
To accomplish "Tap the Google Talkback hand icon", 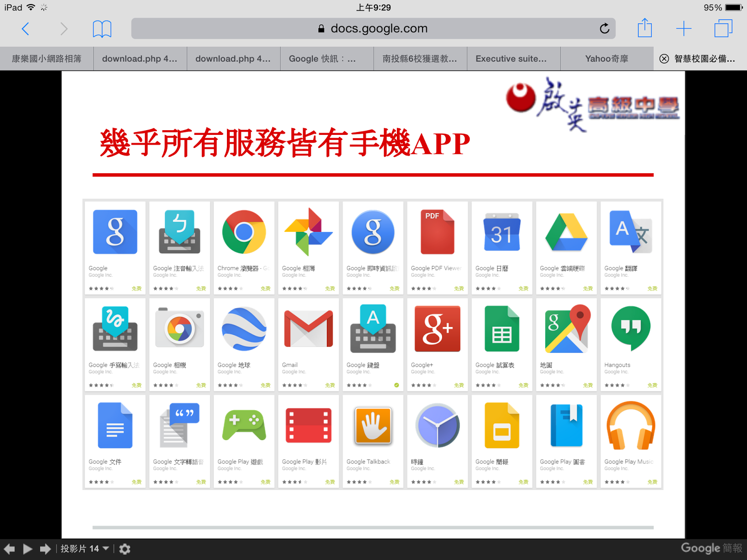I will point(373,425).
